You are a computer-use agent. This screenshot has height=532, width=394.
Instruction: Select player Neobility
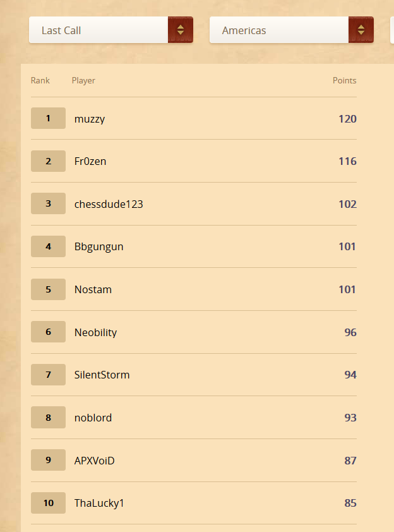click(x=95, y=332)
